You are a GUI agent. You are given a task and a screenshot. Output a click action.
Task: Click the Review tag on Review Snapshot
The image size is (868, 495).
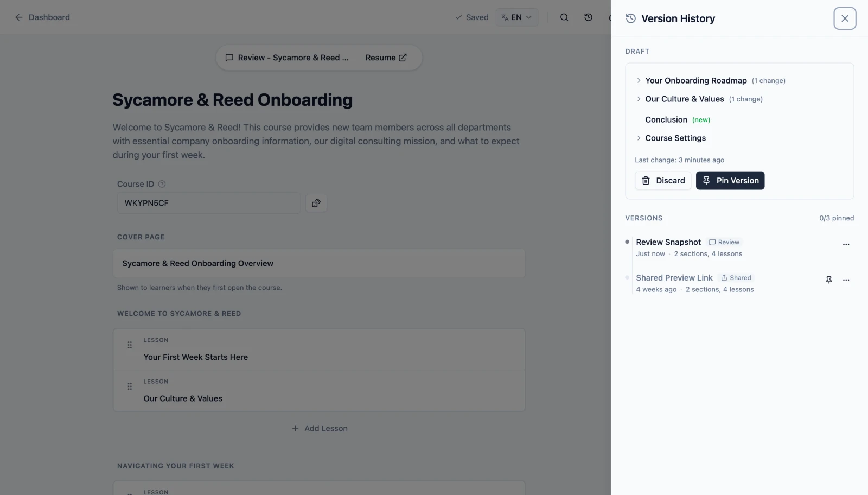click(x=724, y=242)
